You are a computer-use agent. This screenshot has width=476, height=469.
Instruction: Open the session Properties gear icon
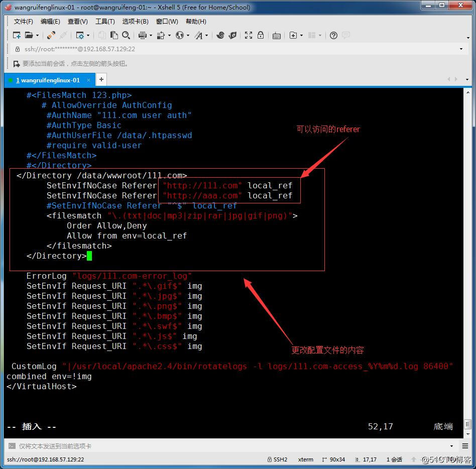(x=80, y=36)
